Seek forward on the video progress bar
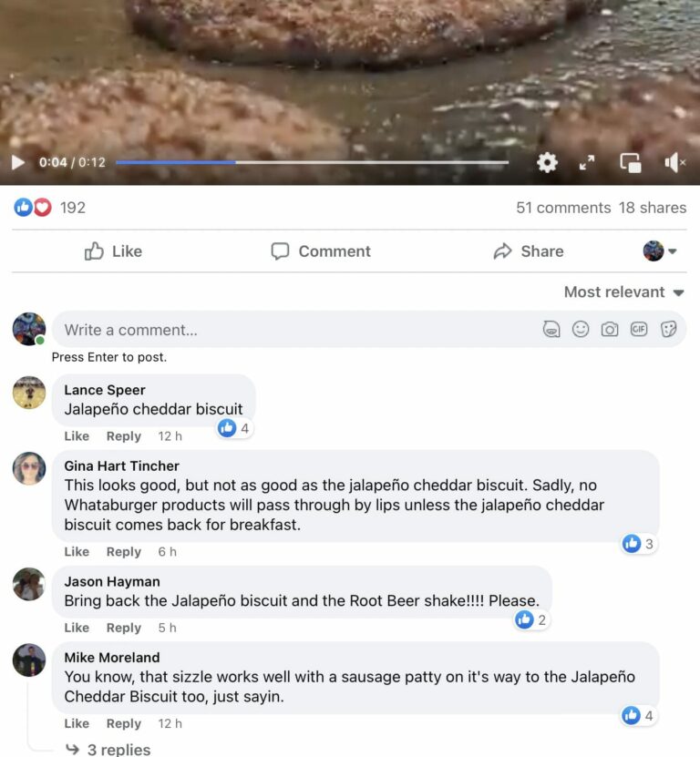The height and width of the screenshot is (757, 700). 365,162
